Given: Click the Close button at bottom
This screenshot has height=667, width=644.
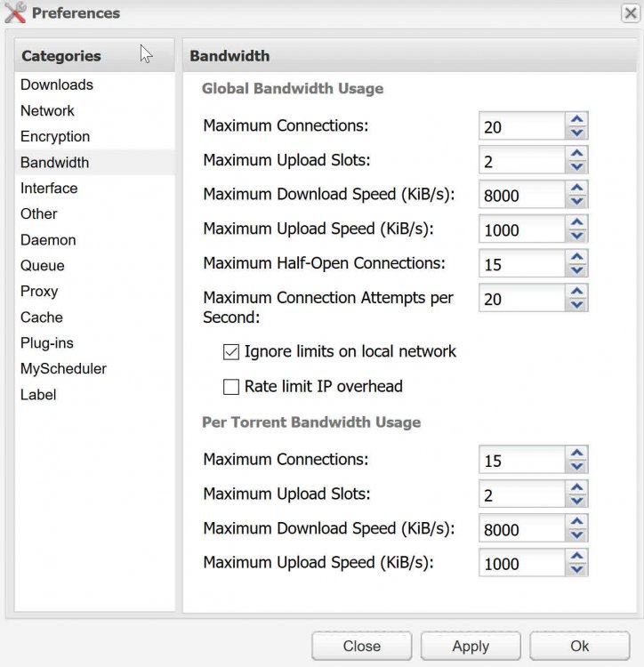Looking at the screenshot, I should tap(361, 646).
